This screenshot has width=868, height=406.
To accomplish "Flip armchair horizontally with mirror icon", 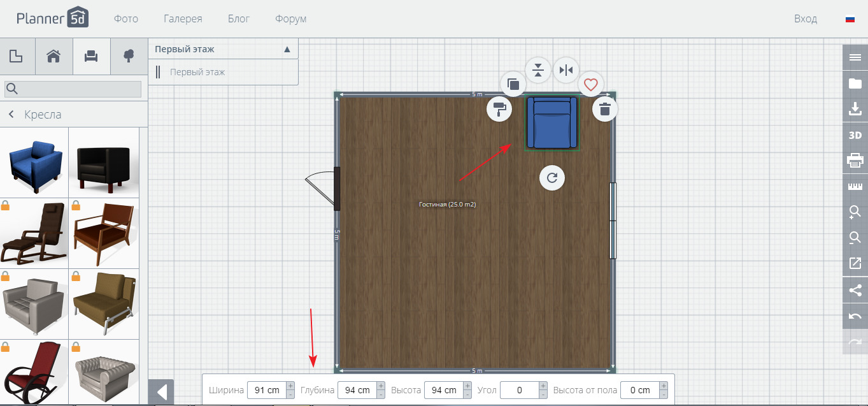I will tap(566, 69).
